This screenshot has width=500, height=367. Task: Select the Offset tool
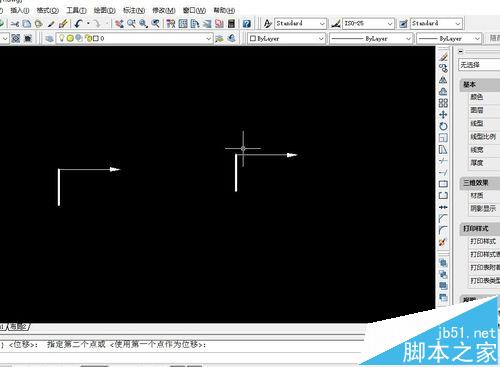click(443, 92)
